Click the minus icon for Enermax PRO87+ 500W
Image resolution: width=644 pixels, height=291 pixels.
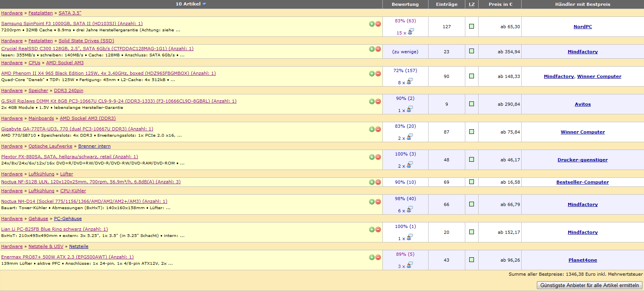click(378, 257)
